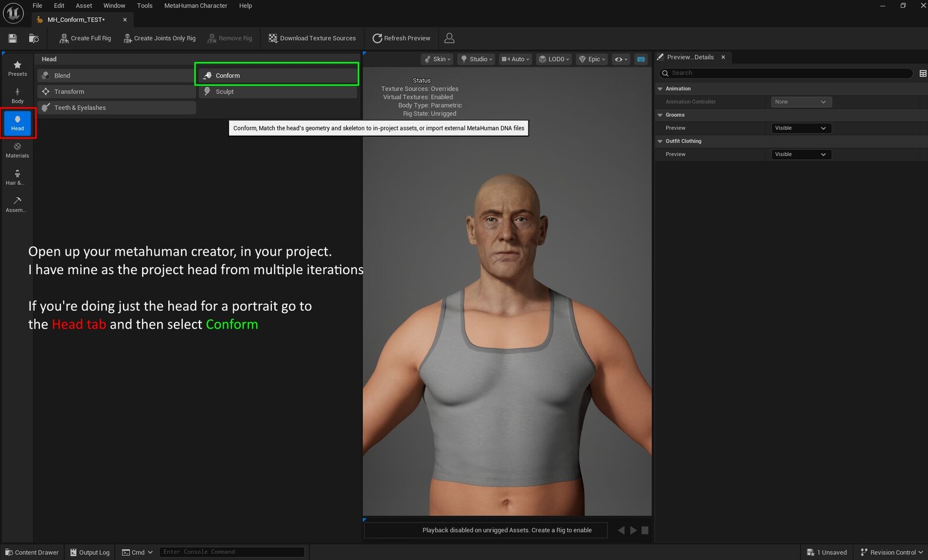
Task: Open the Output Log
Action: [90, 552]
